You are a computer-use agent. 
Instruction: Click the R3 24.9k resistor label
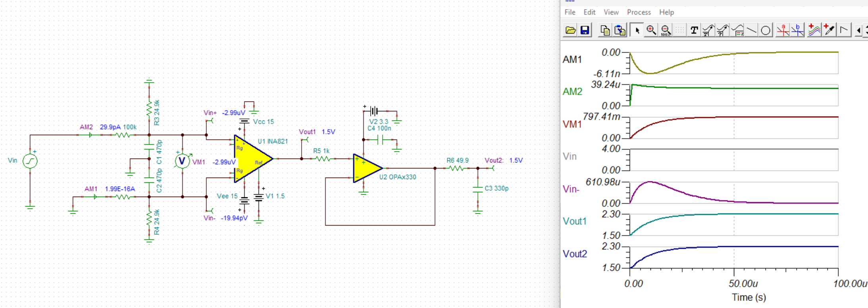pos(157,113)
